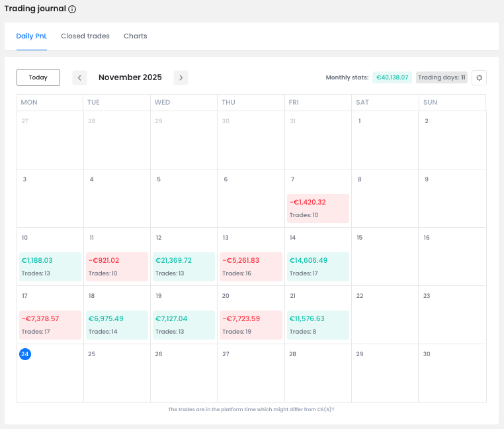The image size is (504, 429).
Task: Click the November 2025 month title
Action: point(130,77)
